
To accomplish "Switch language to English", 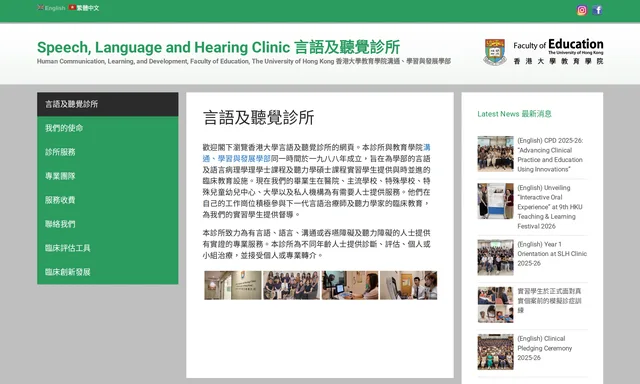I will coord(55,8).
